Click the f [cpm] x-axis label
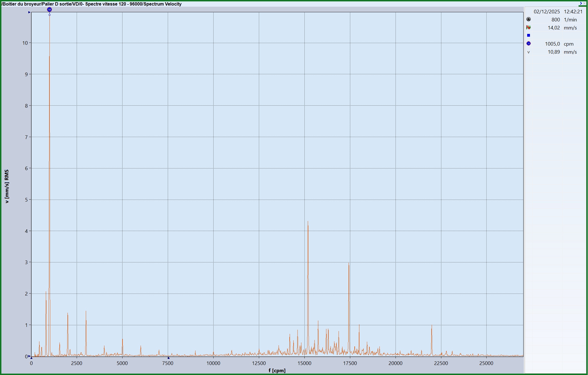588x375 pixels. click(x=277, y=370)
